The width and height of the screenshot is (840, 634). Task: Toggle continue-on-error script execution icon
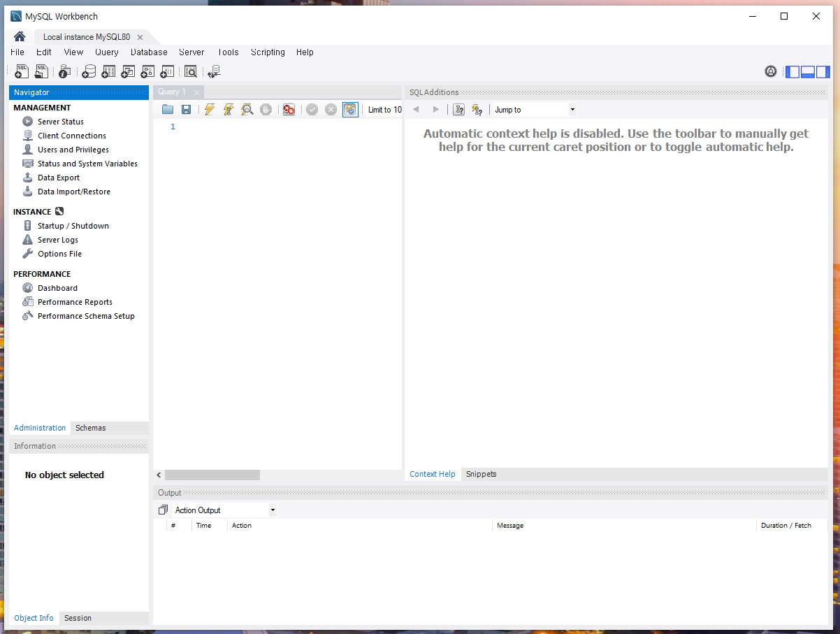(x=289, y=110)
